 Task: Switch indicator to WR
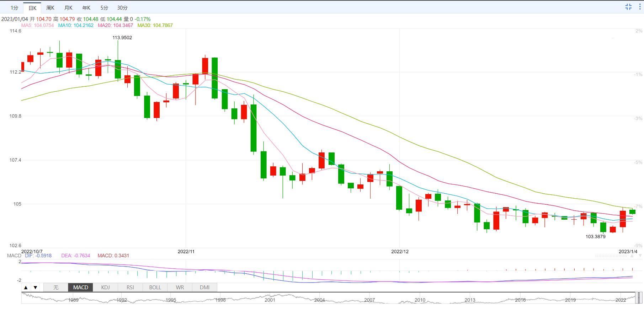[x=180, y=288]
